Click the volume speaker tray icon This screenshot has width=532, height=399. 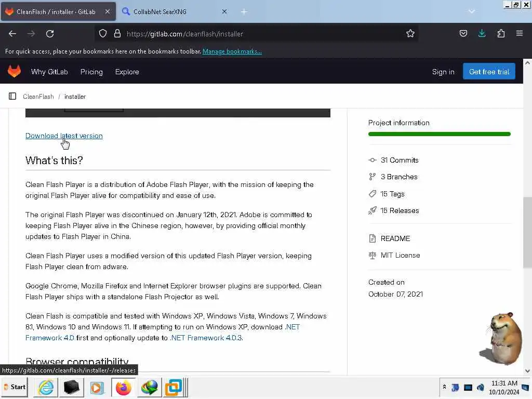coord(481,388)
